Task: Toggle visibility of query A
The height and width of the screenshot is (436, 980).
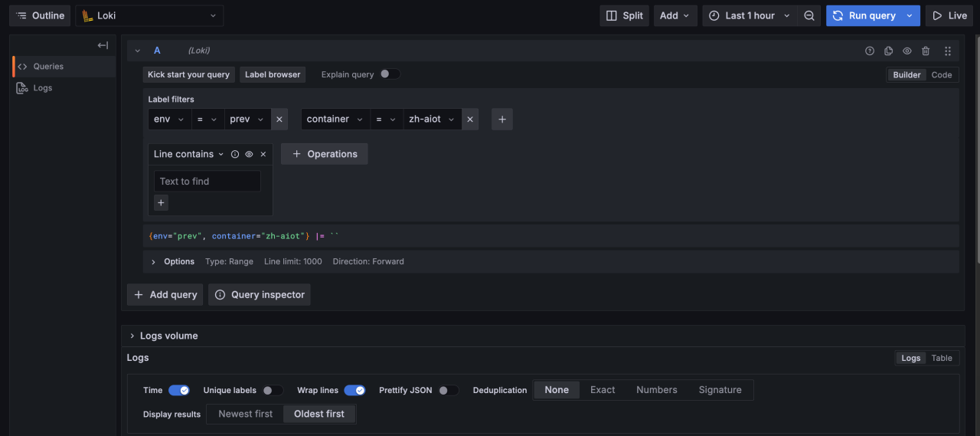Action: (907, 51)
